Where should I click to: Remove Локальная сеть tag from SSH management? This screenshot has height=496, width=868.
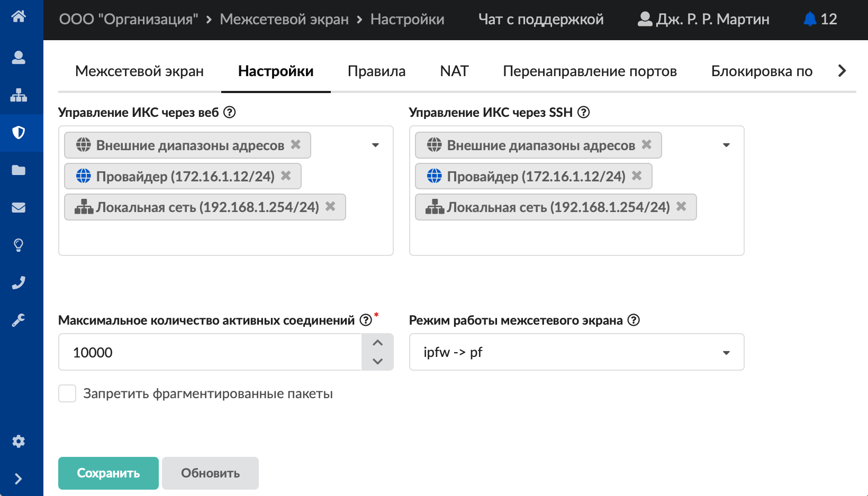click(x=681, y=206)
